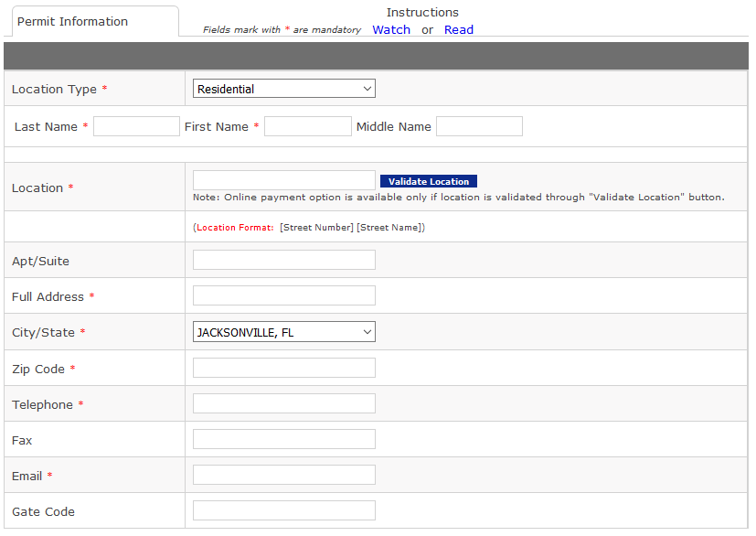Click the Validate Location button
Screen dimensions: 756x536
point(429,181)
